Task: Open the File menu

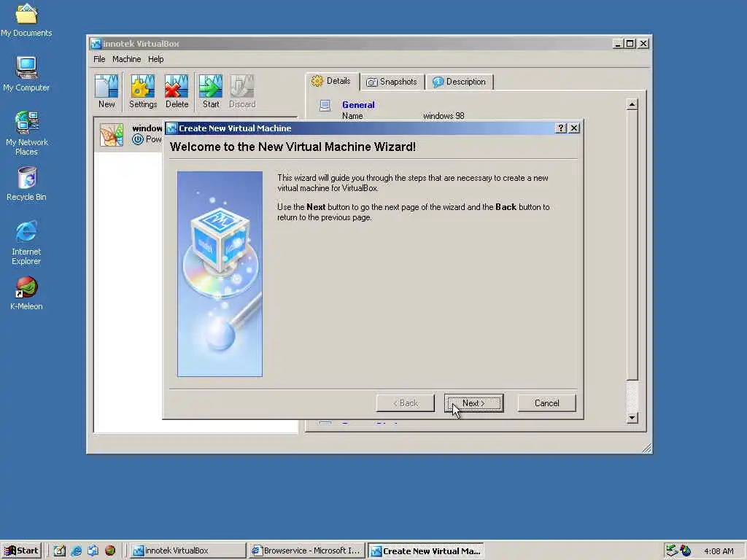Action: (x=99, y=59)
